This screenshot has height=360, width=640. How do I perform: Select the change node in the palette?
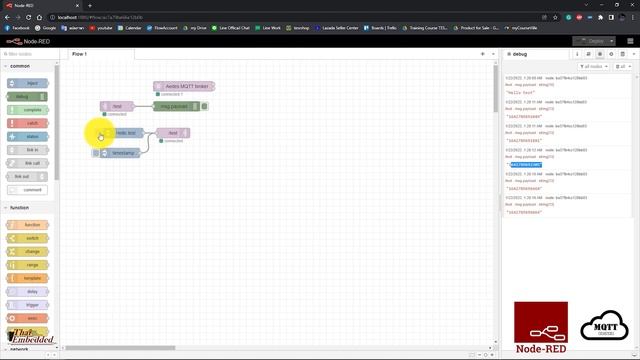(x=28, y=251)
